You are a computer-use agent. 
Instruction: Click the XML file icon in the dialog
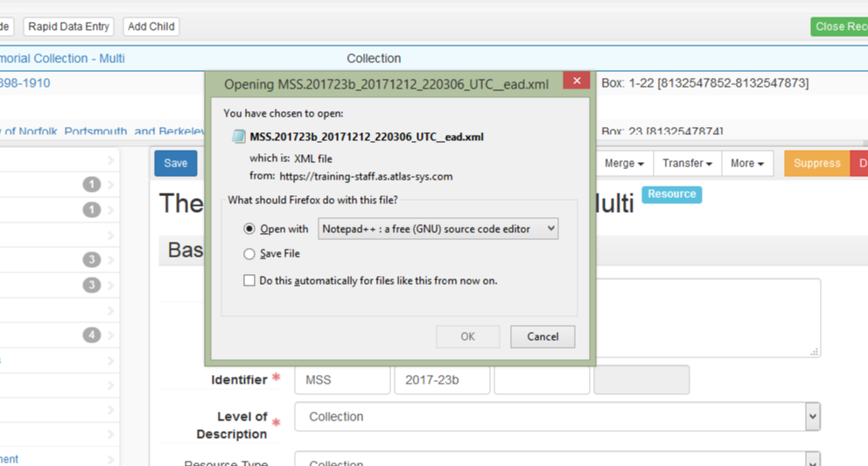click(239, 138)
